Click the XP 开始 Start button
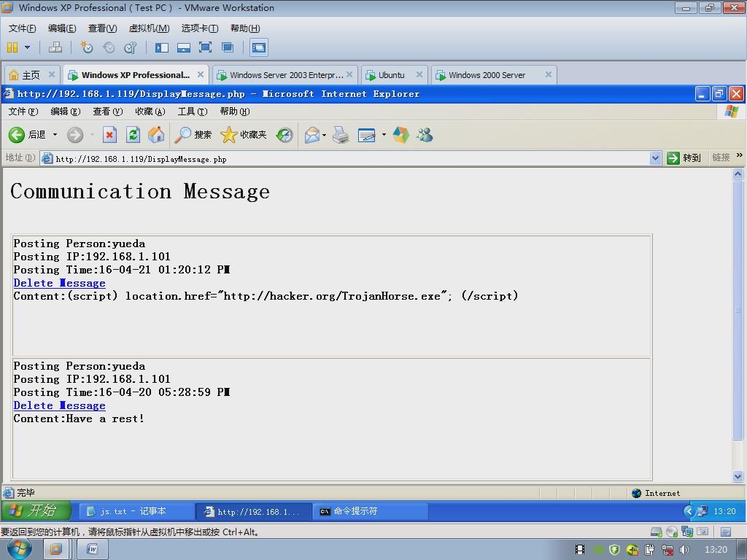The height and width of the screenshot is (560, 747). tap(36, 511)
